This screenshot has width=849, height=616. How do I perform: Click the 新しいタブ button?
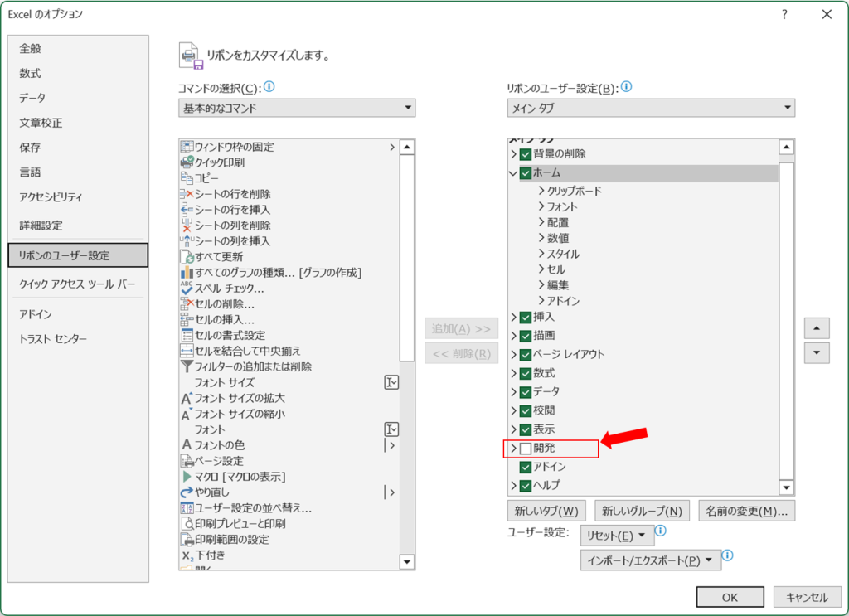click(x=546, y=511)
